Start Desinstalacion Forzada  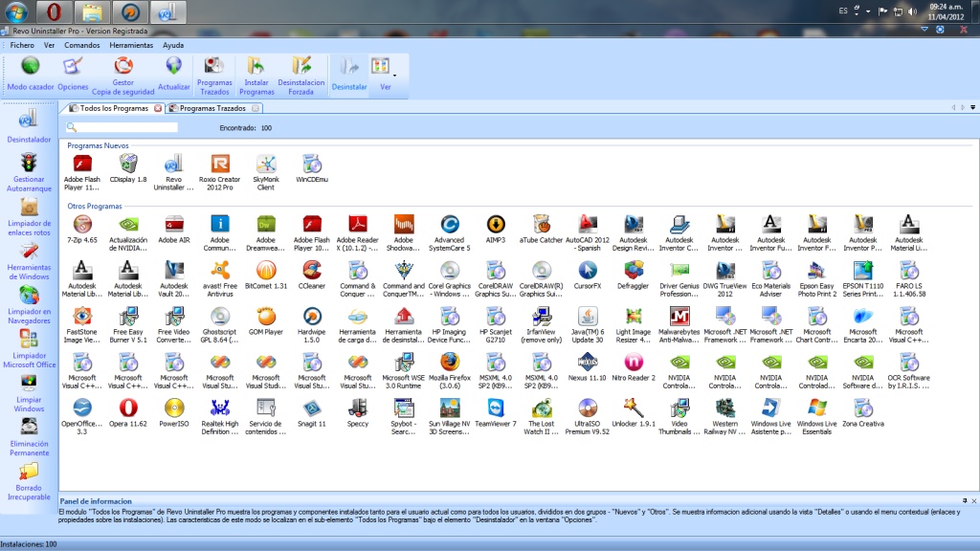pos(301,76)
